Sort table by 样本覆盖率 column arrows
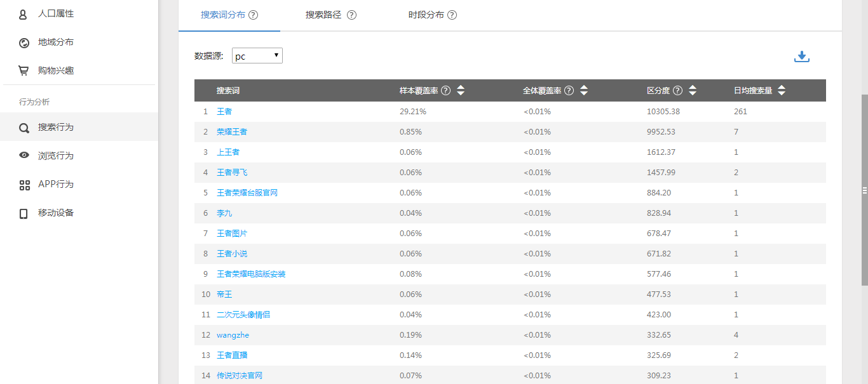 (x=461, y=91)
